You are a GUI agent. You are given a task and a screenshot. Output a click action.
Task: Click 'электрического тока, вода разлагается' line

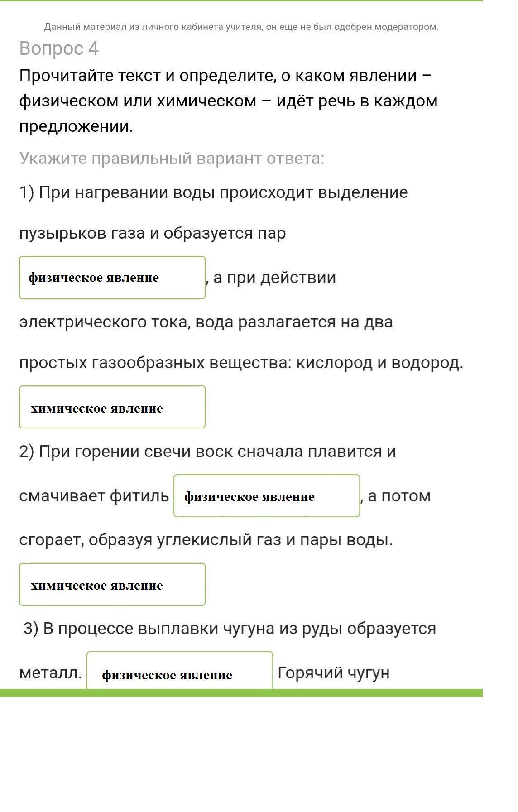[206, 322]
